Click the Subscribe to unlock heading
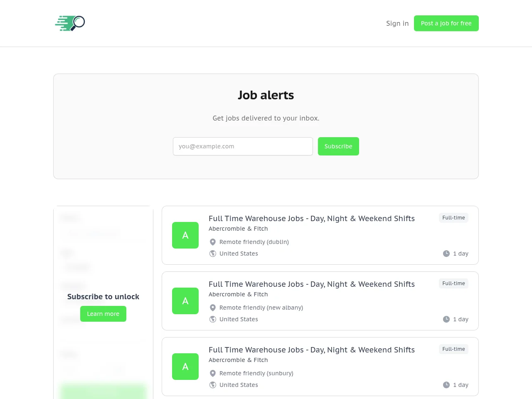 click(103, 297)
